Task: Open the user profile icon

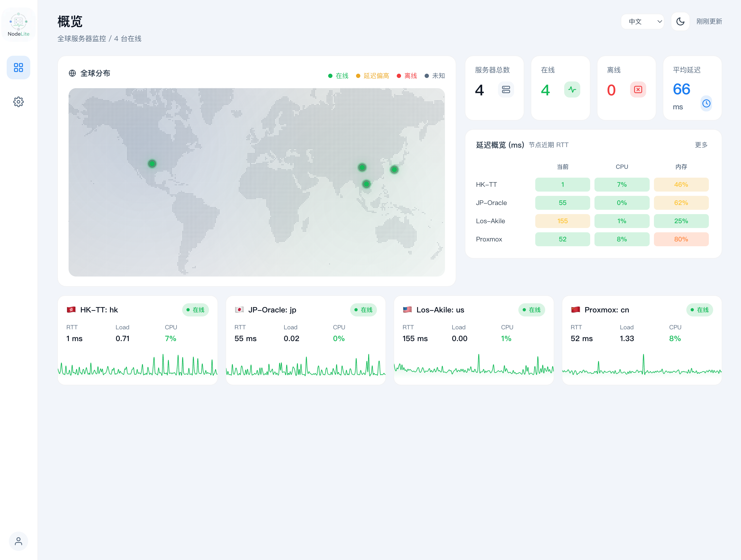Action: pos(18,541)
